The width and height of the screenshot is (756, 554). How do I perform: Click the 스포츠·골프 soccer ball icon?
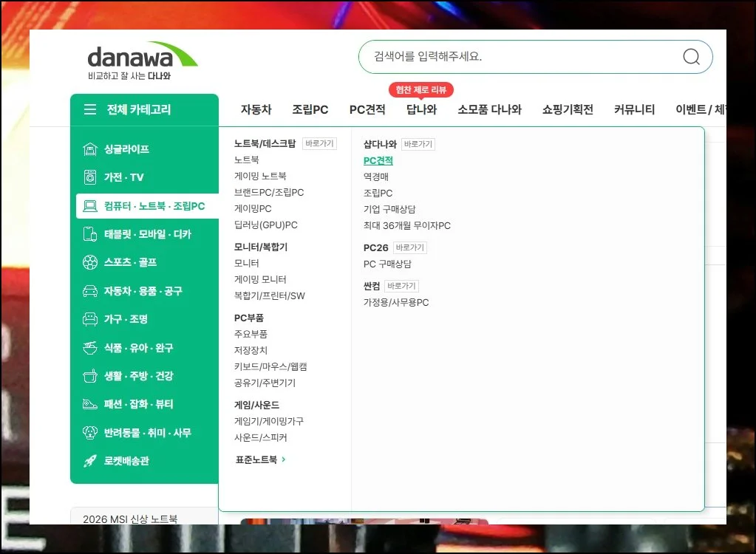point(90,263)
